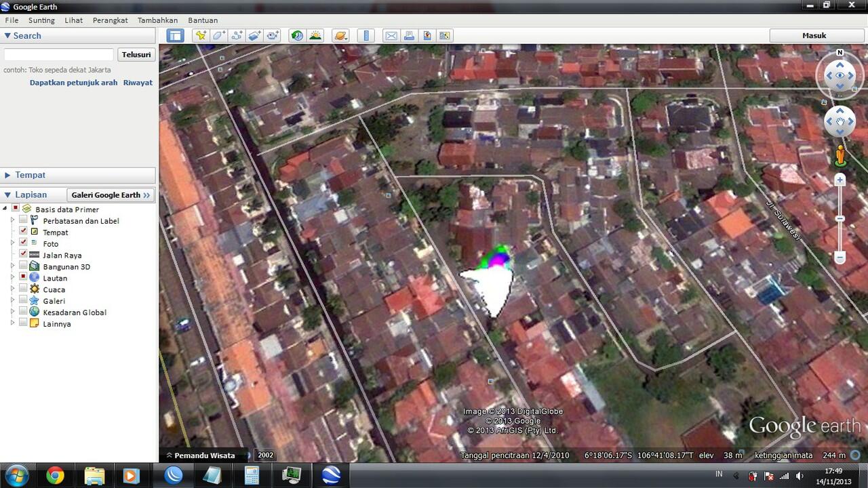Expand the Lainnya tree node
Viewport: 868px width, 488px height.
click(12, 323)
